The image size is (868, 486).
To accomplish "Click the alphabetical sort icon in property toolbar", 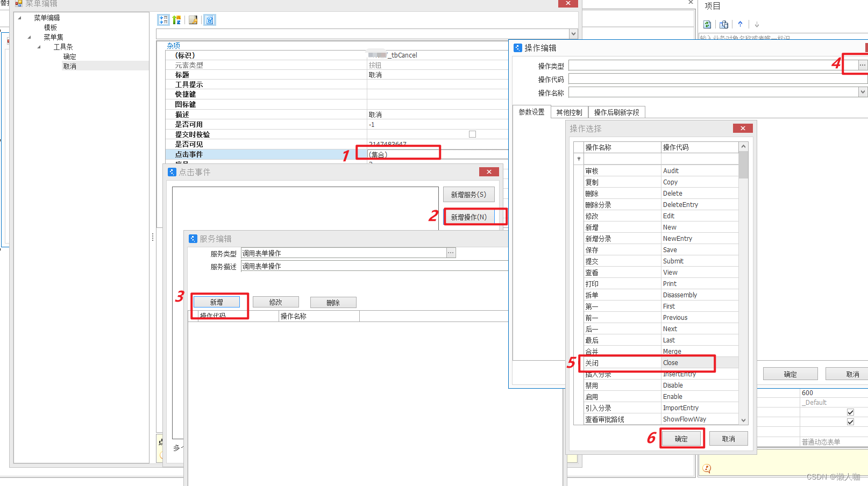I will pyautogui.click(x=176, y=20).
